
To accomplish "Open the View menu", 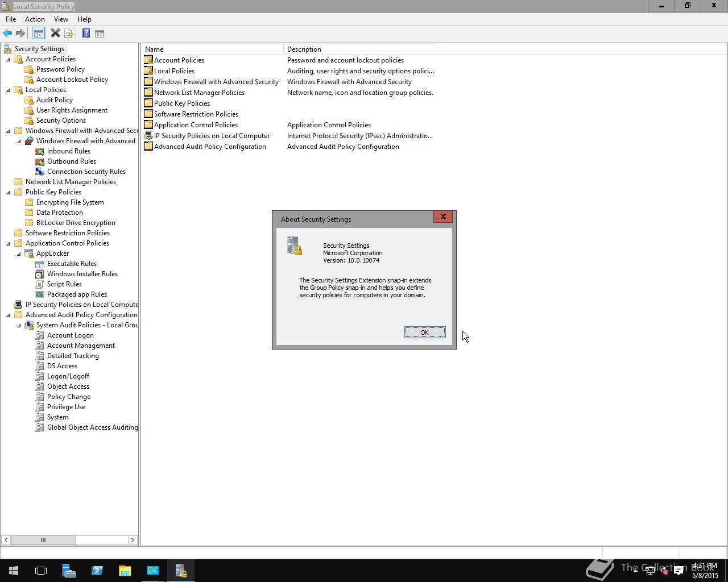I will tap(61, 19).
